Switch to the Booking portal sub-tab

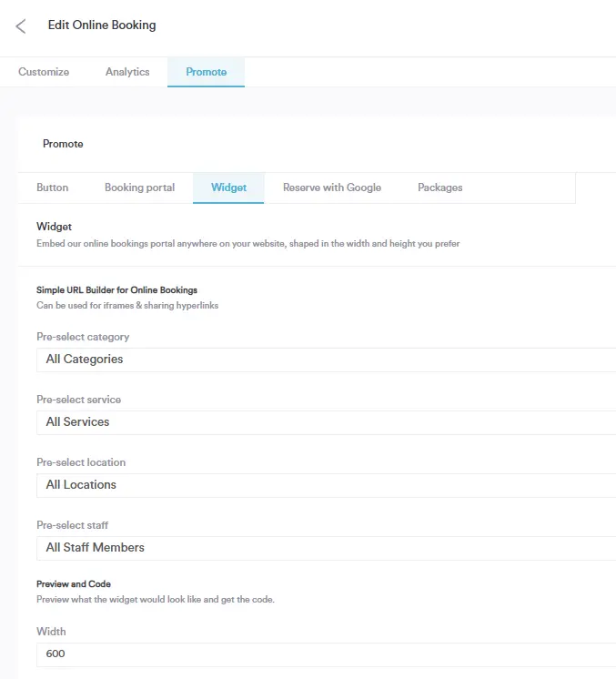[x=139, y=187]
